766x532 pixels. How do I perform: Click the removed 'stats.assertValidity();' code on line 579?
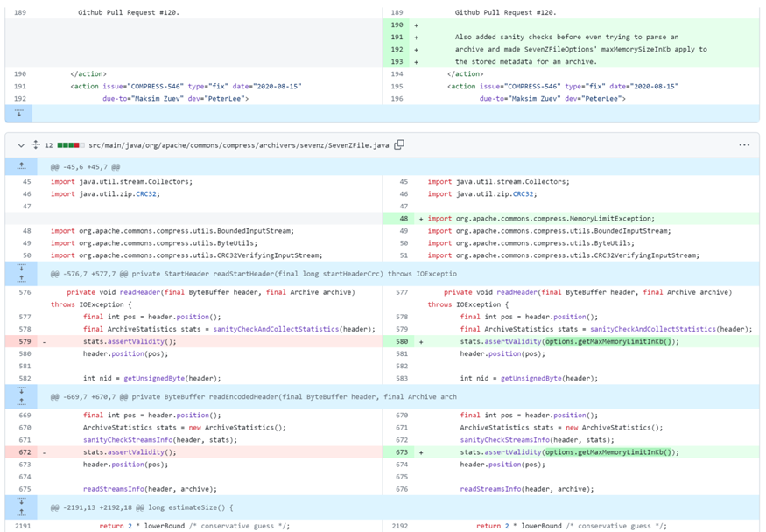(130, 341)
